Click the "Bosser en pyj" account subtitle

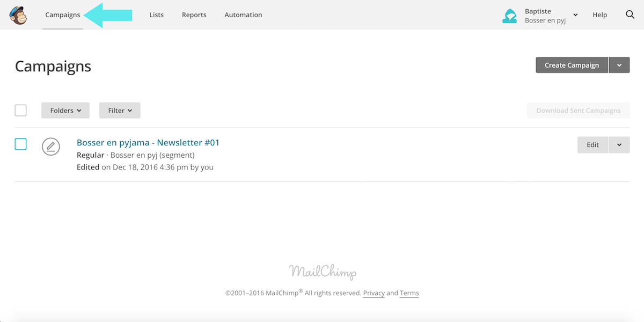[x=545, y=20]
